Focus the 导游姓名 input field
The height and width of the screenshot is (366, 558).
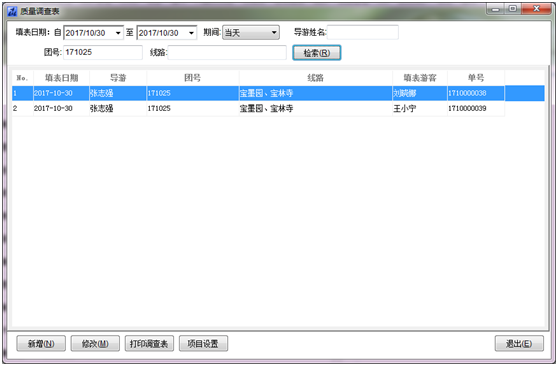point(363,32)
